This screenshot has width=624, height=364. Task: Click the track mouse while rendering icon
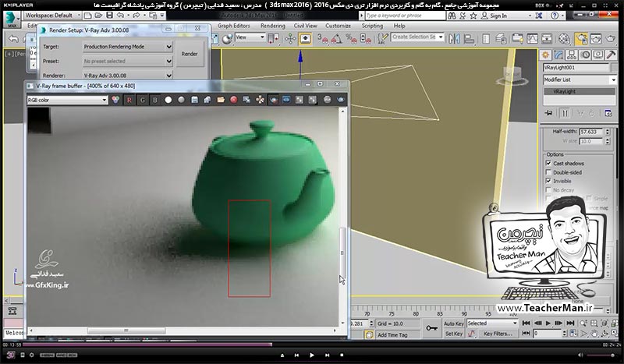point(260,100)
